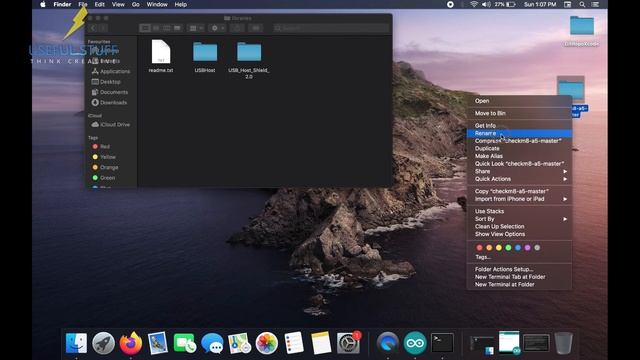640x360 pixels.
Task: Switch Finder to column view
Action: 167,28
